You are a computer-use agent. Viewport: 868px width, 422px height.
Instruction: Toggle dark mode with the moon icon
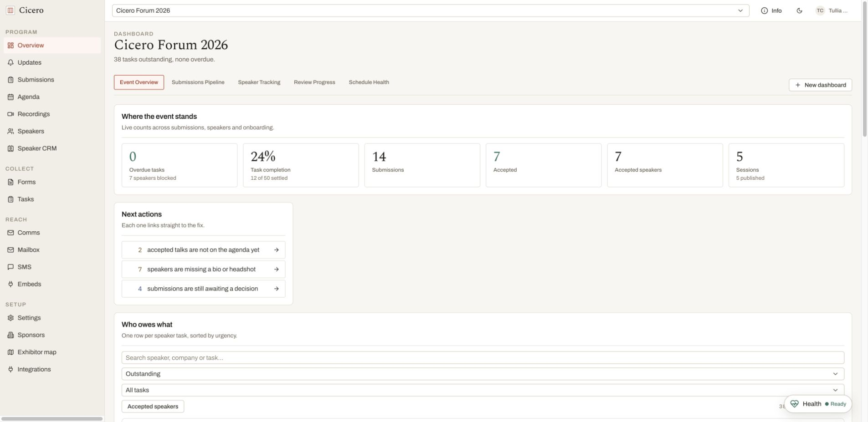coord(799,10)
